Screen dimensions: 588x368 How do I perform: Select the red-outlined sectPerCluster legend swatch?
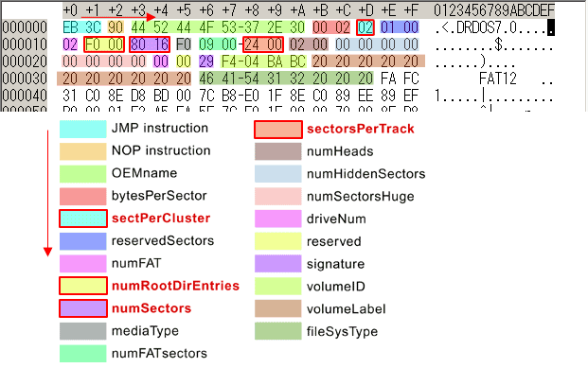click(x=83, y=219)
